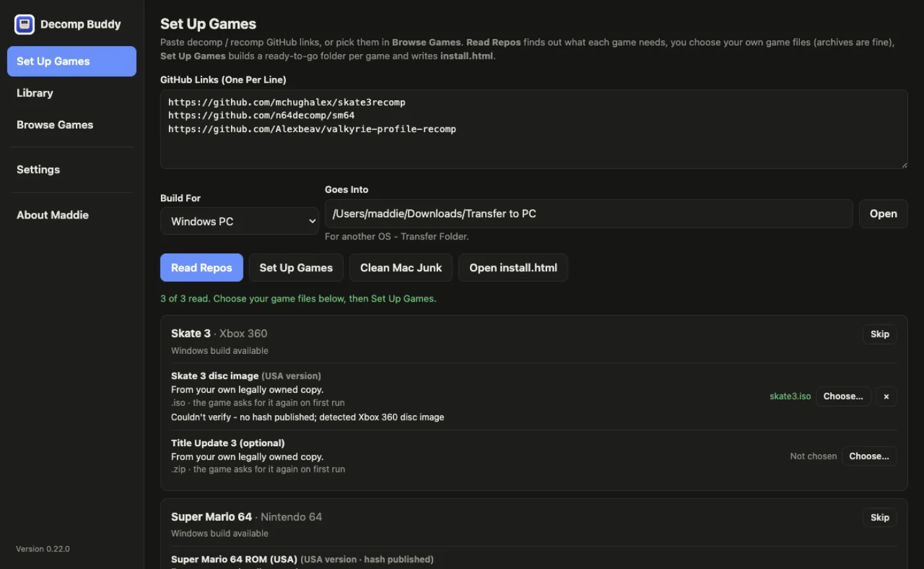Choose a file for Skate 3 disc image
Screen dimensions: 924x569
[843, 396]
